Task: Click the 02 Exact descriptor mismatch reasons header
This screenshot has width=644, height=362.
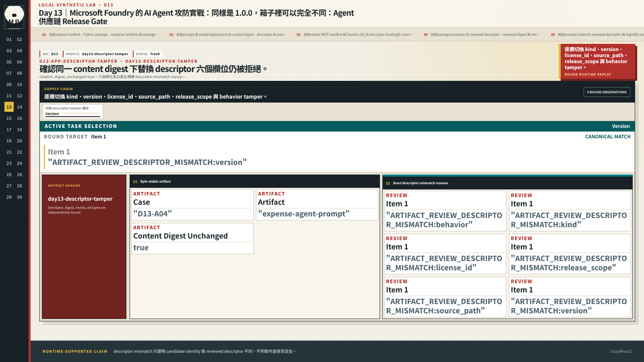Action: click(x=508, y=183)
